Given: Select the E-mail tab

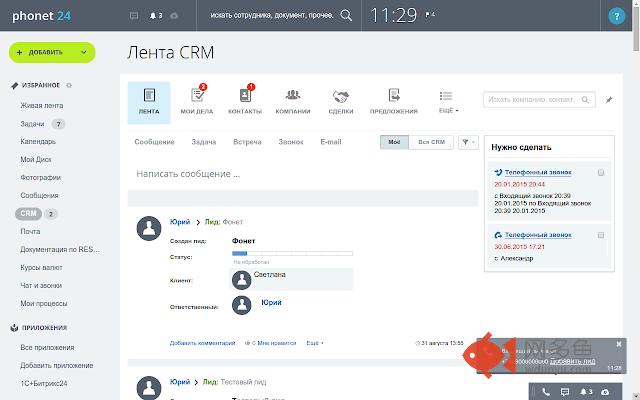Looking at the screenshot, I should pos(331,142).
